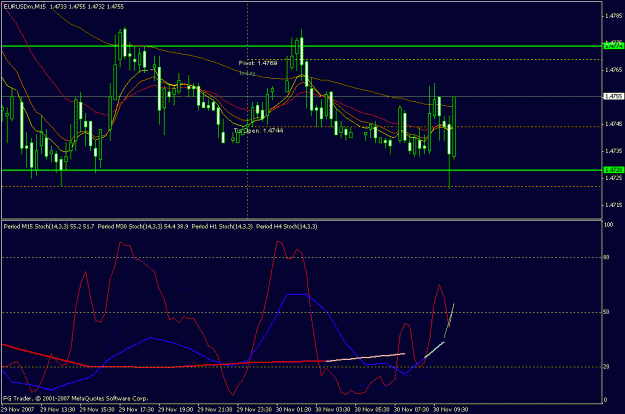Click the 1.4735 price axis value
The width and height of the screenshot is (625, 414).
613,151
